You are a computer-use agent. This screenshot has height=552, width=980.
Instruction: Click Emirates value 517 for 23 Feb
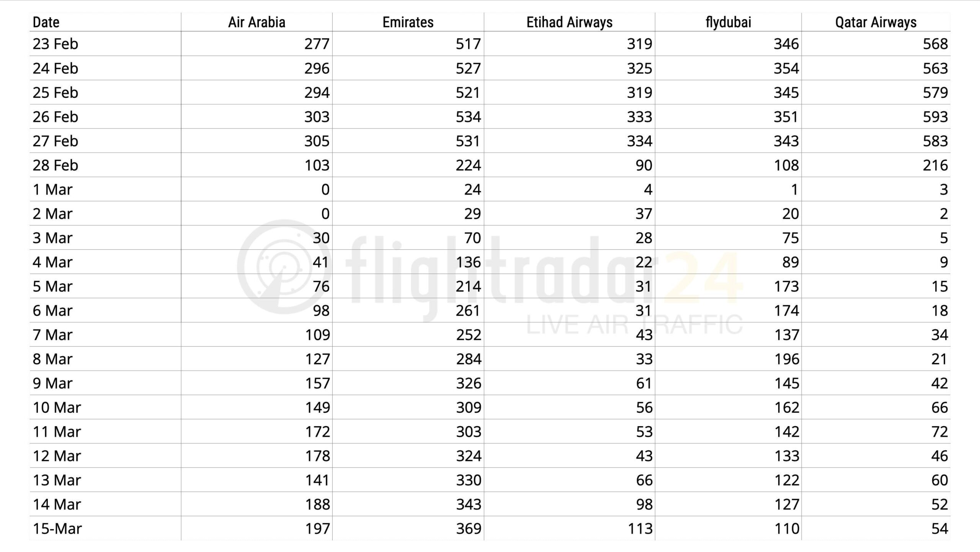click(468, 44)
